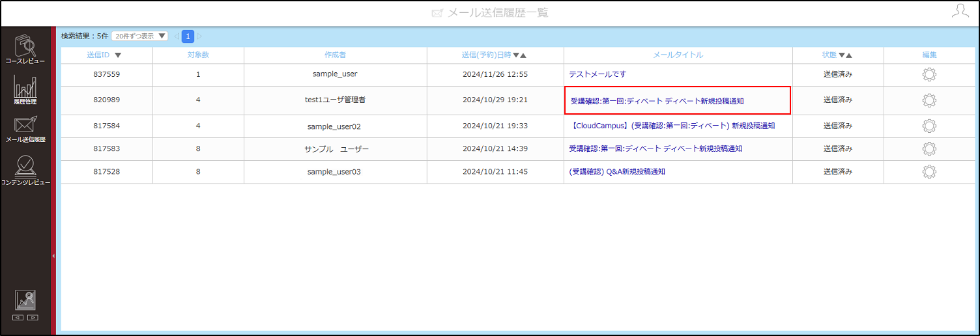Sort by 送信ID column arrow

(x=118, y=55)
